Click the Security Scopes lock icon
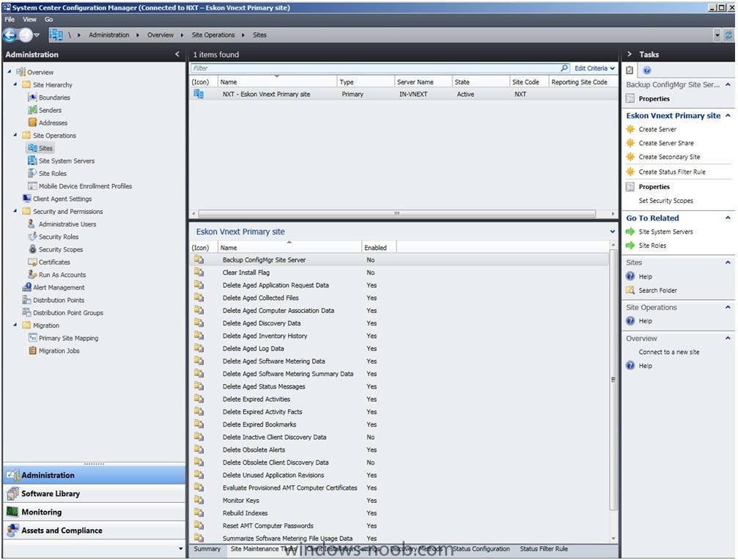The width and height of the screenshot is (738, 560). 32,249
